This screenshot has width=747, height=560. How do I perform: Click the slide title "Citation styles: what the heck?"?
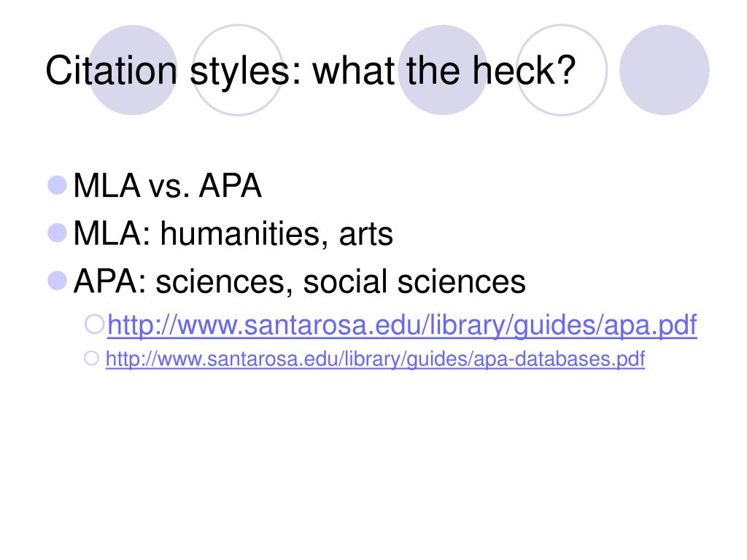(x=311, y=71)
